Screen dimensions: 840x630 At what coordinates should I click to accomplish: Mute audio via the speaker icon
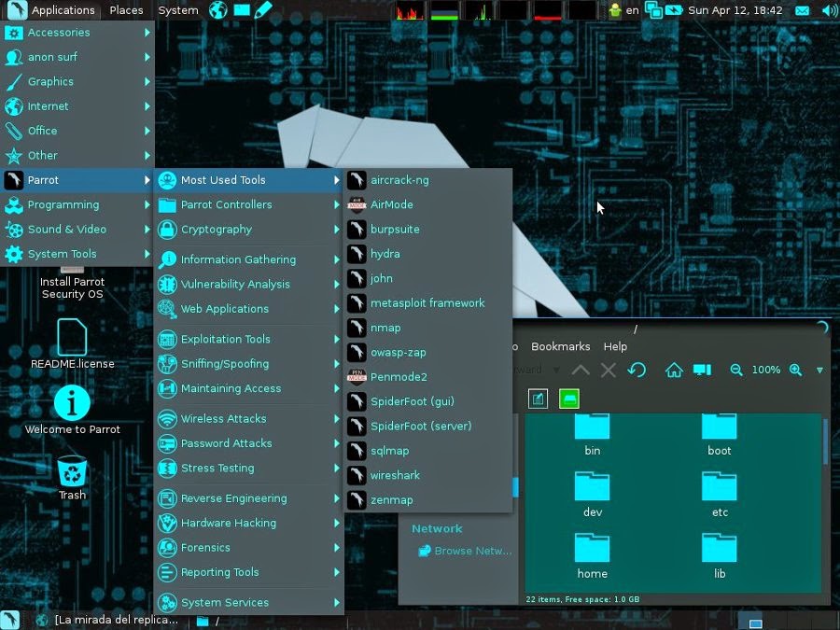click(831, 10)
